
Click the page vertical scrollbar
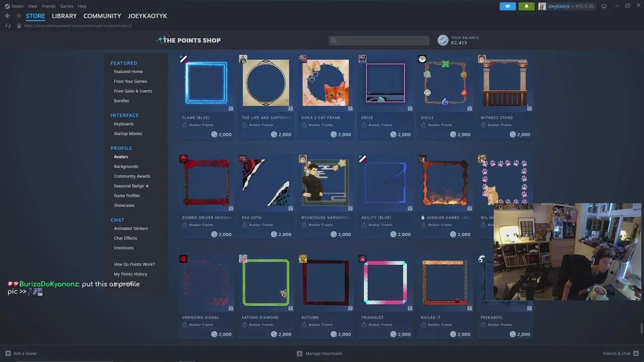[641, 328]
